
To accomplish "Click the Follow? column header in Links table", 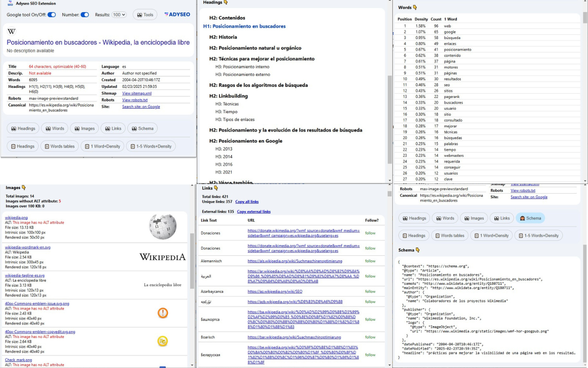I will (x=372, y=220).
